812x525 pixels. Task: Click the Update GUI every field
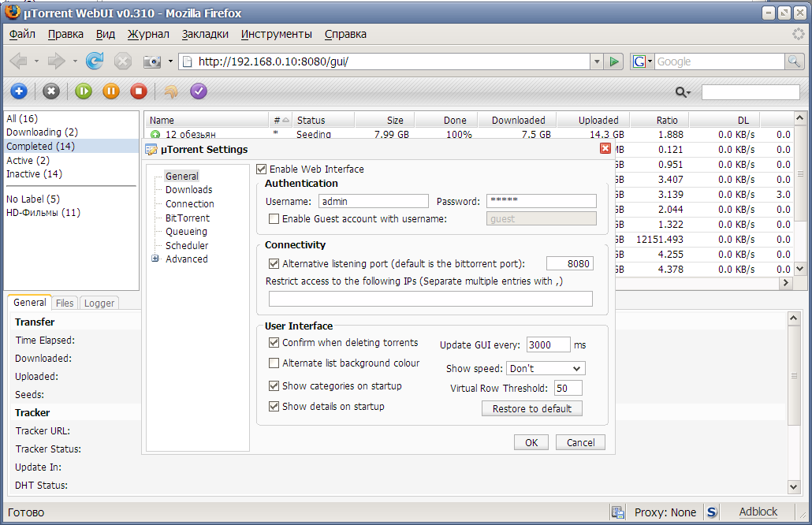point(548,344)
